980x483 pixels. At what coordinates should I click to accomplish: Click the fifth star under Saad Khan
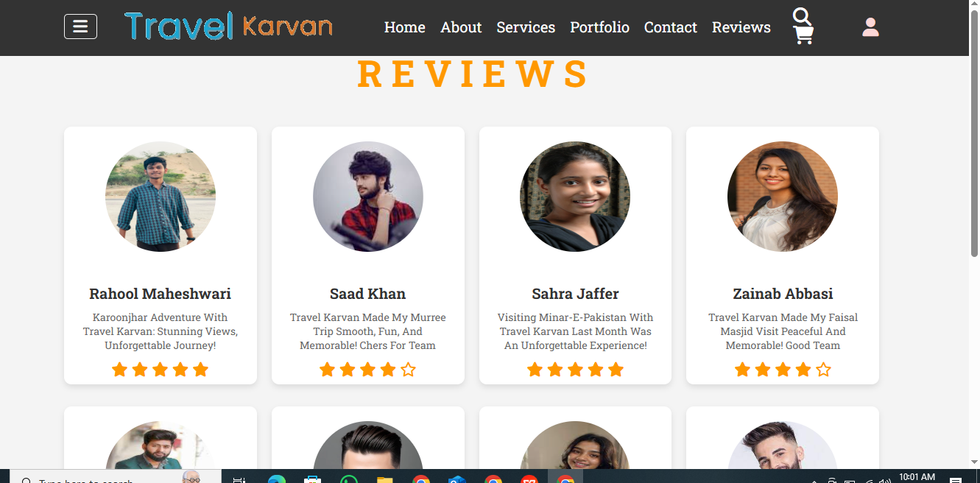tap(409, 370)
